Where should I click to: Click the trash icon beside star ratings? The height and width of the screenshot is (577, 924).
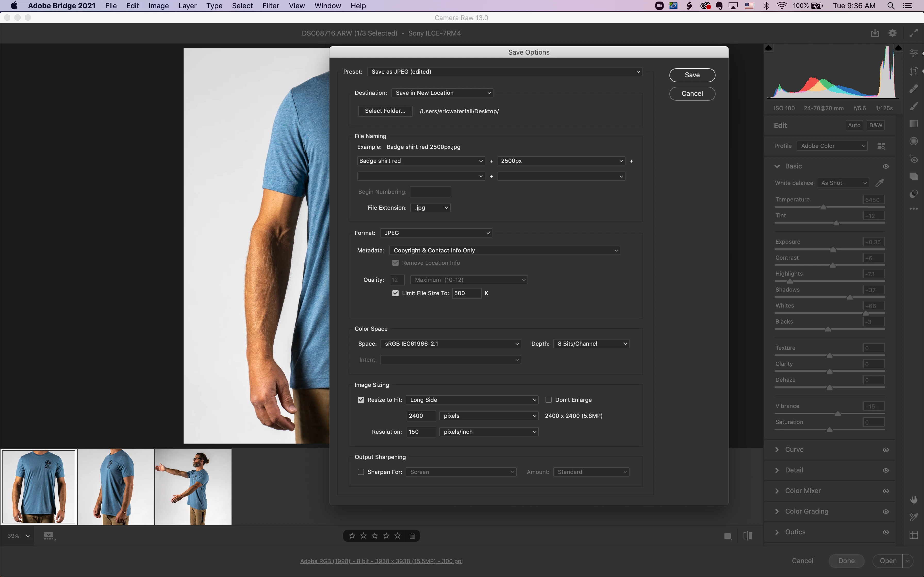(x=412, y=536)
